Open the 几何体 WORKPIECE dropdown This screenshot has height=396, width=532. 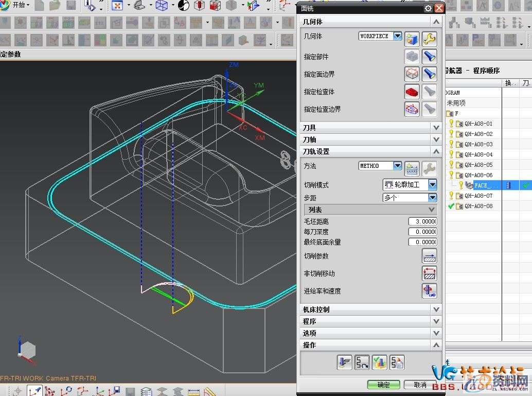pyautogui.click(x=397, y=36)
